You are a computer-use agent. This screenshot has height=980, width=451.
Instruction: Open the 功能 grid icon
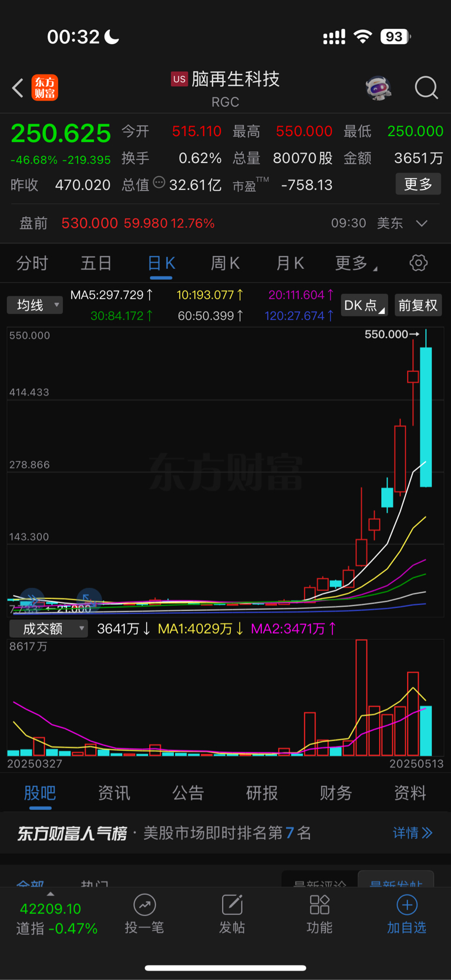coord(319,905)
